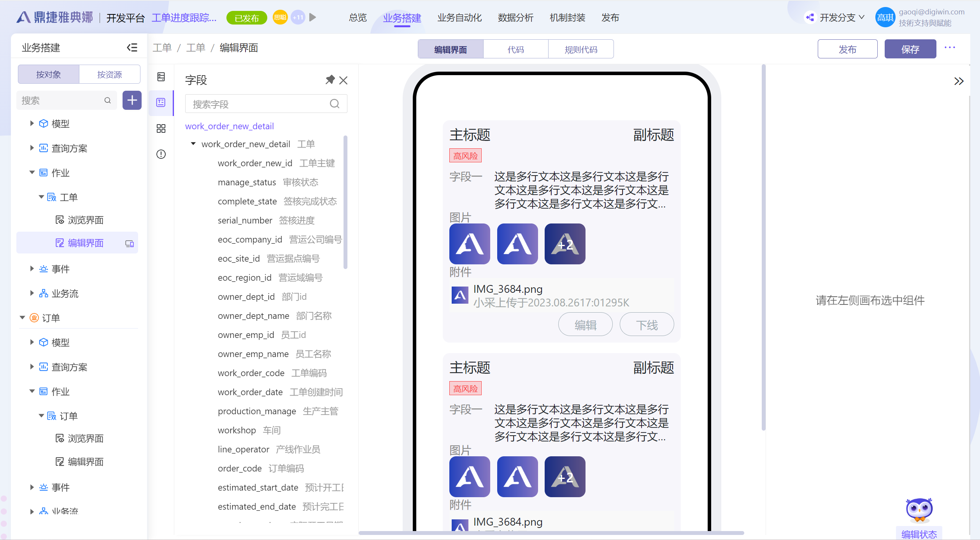
Task: Click the canvas horizontal scrollbar
Action: coord(551,533)
